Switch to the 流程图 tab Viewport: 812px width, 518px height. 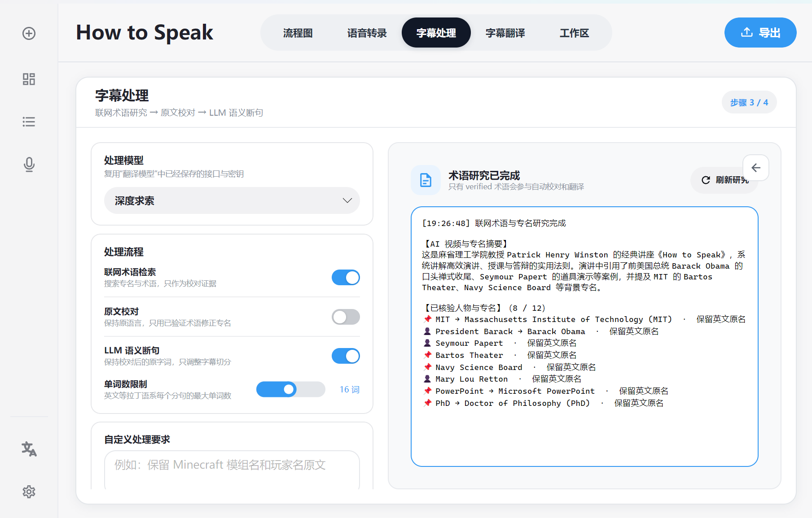point(298,33)
